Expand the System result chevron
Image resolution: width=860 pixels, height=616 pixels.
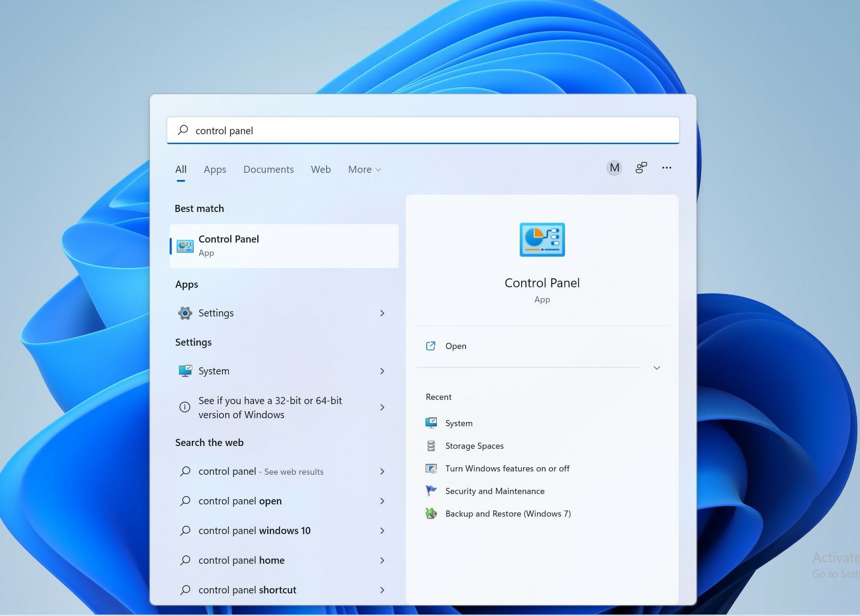click(x=382, y=371)
